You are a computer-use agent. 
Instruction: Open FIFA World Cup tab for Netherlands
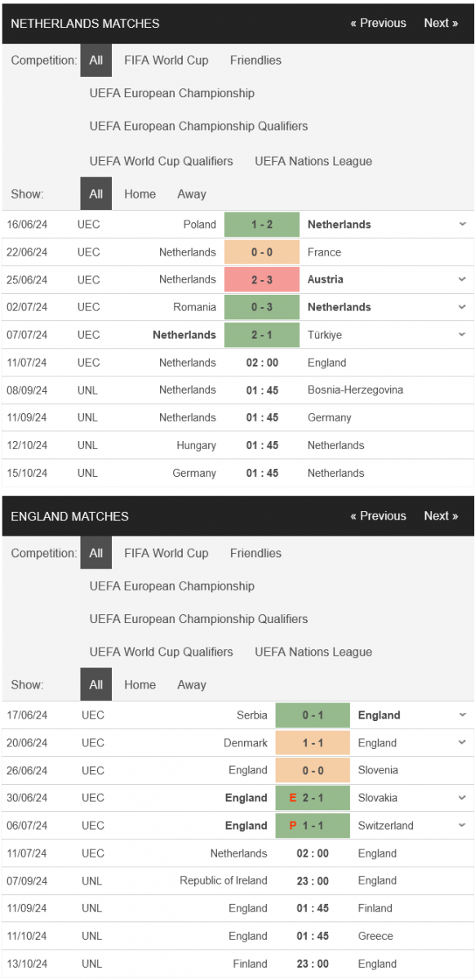pos(166,60)
